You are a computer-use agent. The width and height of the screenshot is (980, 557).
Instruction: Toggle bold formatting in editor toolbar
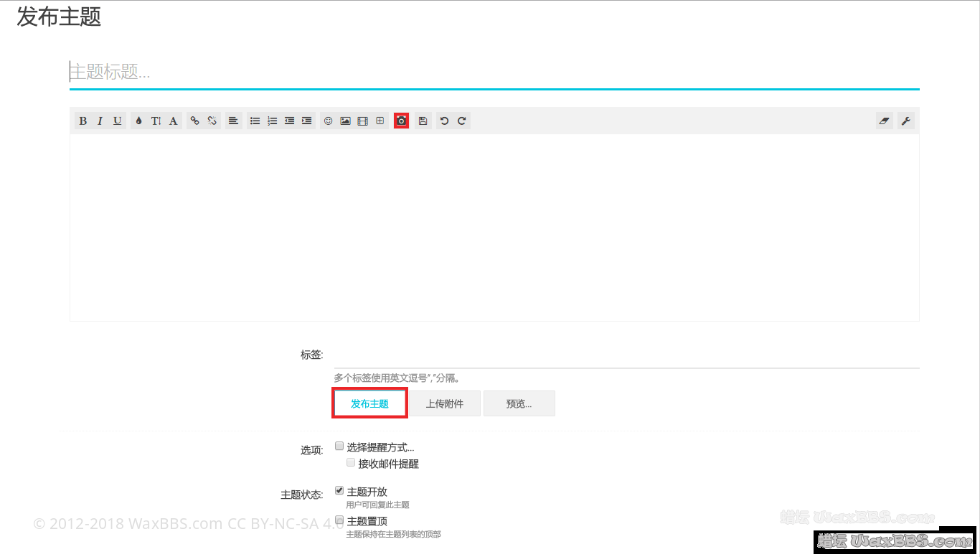tap(83, 121)
